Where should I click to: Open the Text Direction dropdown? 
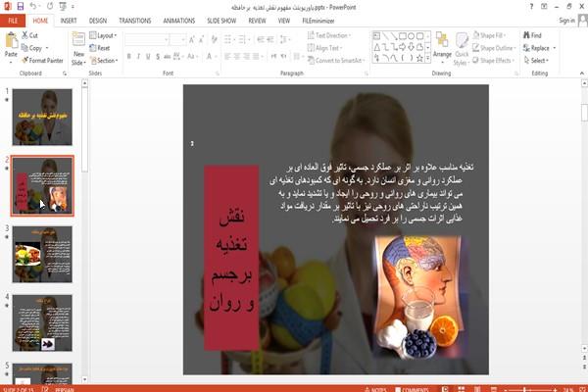pos(329,35)
